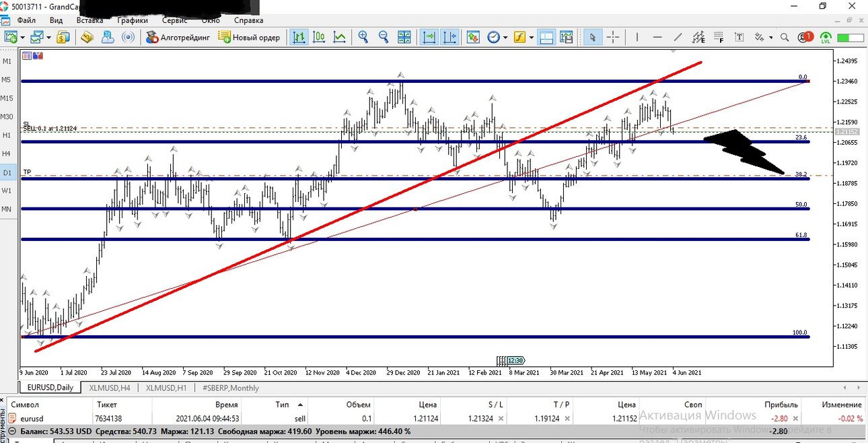Switch timeframe to M5
The height and width of the screenshot is (443, 868).
pyautogui.click(x=7, y=79)
